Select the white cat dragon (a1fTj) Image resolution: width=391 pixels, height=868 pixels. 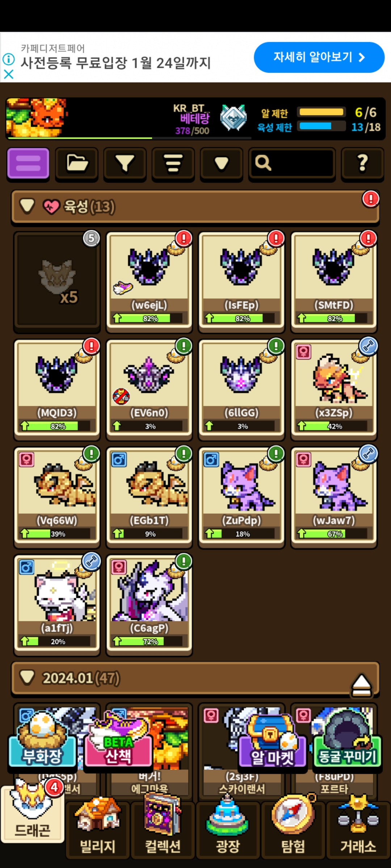pyautogui.click(x=57, y=605)
